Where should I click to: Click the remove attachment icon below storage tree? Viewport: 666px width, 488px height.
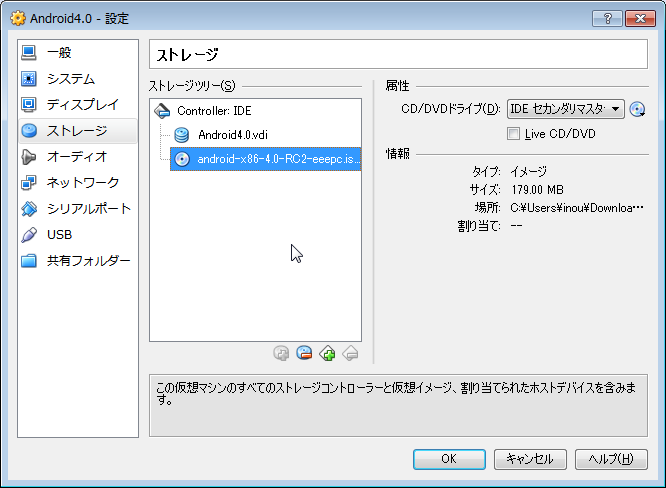pyautogui.click(x=304, y=353)
